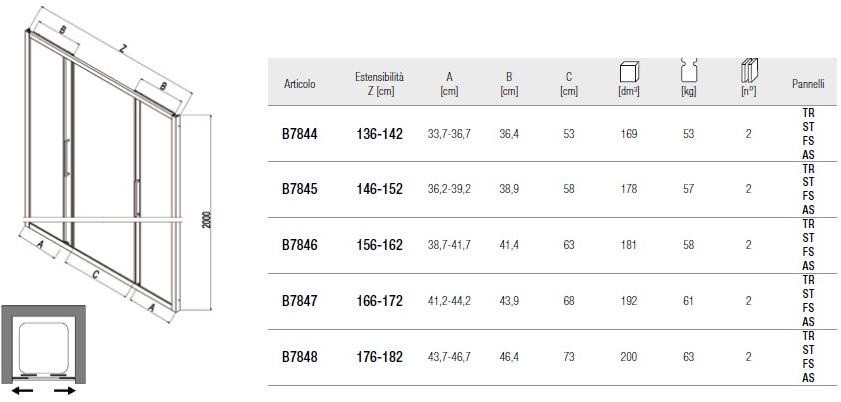Select article code B7845
Screen dimensions: 841x402
(299, 189)
